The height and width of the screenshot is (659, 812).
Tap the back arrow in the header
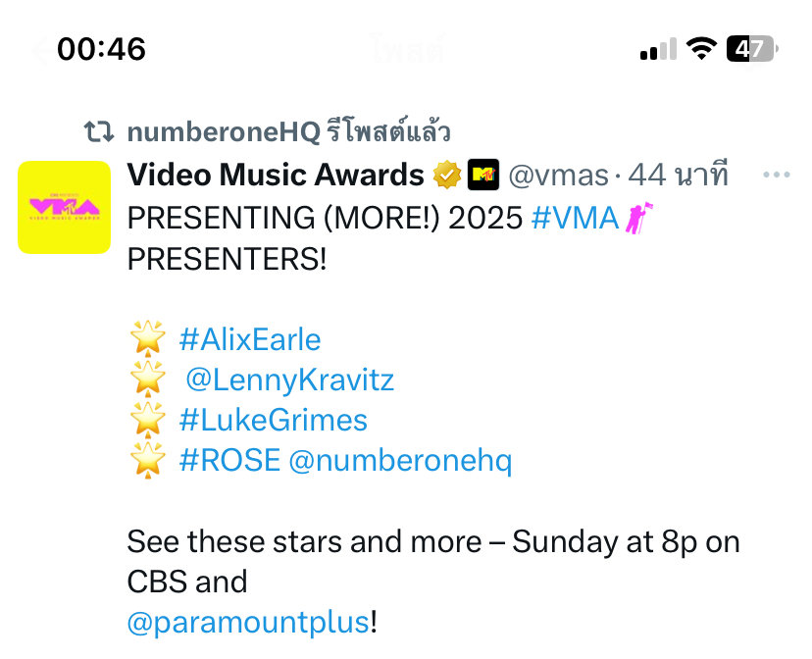41,51
